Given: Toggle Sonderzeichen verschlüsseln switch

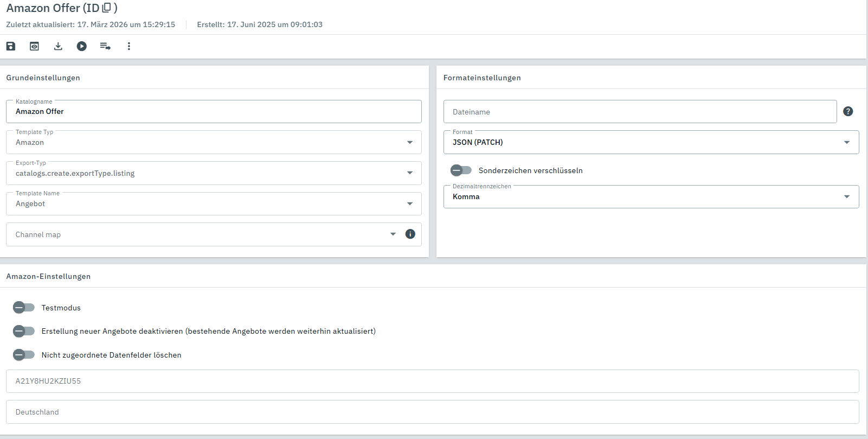Looking at the screenshot, I should pos(461,170).
